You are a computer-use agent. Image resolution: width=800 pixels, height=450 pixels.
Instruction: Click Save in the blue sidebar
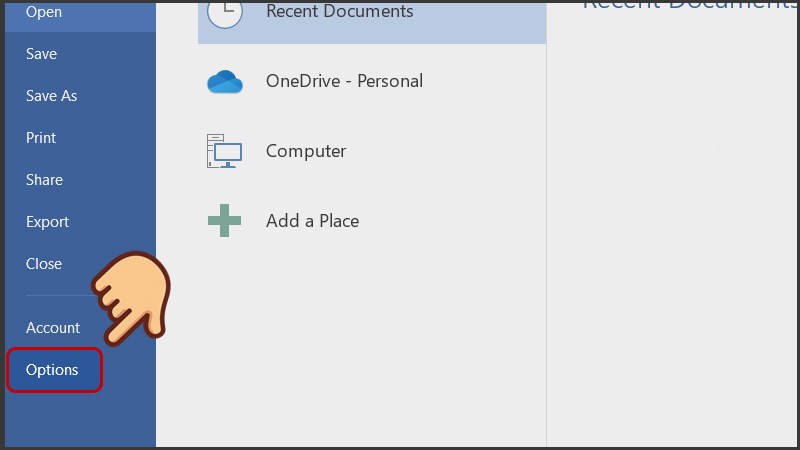(41, 54)
